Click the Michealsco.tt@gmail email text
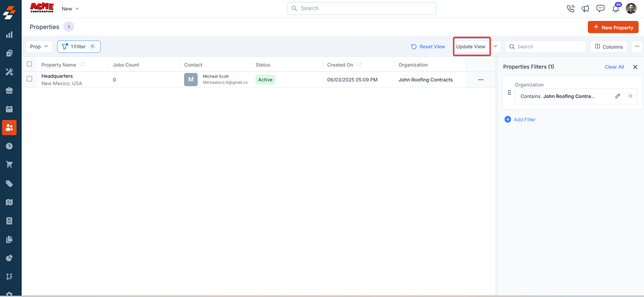Image resolution: width=644 pixels, height=297 pixels. (x=225, y=82)
